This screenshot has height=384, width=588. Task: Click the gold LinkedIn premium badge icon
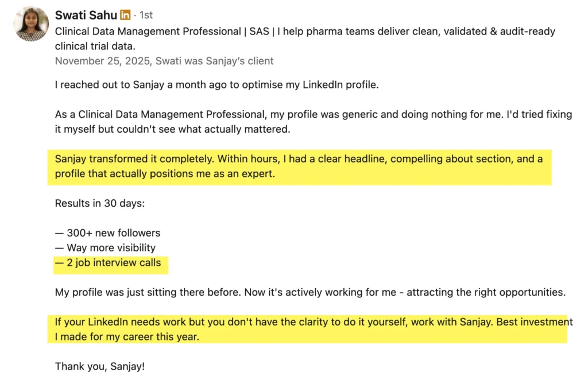(x=125, y=15)
